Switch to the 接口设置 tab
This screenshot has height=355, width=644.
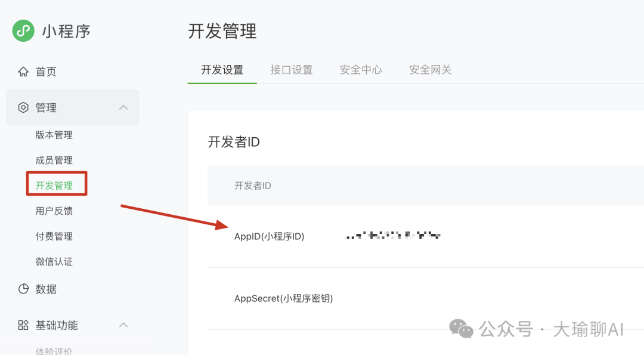tap(292, 70)
